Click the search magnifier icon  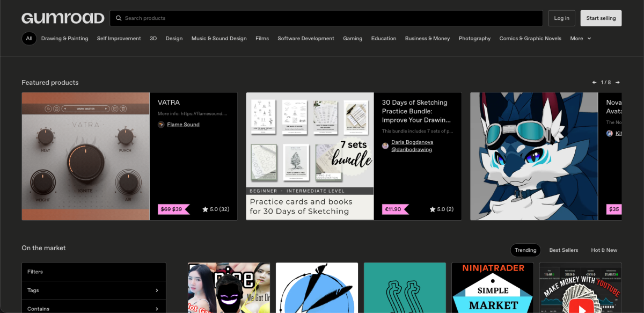(x=119, y=18)
